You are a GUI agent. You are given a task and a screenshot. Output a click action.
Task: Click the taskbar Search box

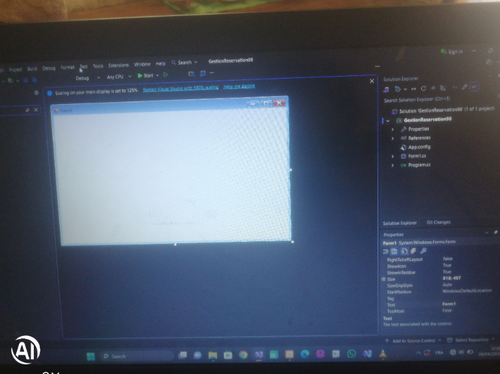click(x=137, y=356)
